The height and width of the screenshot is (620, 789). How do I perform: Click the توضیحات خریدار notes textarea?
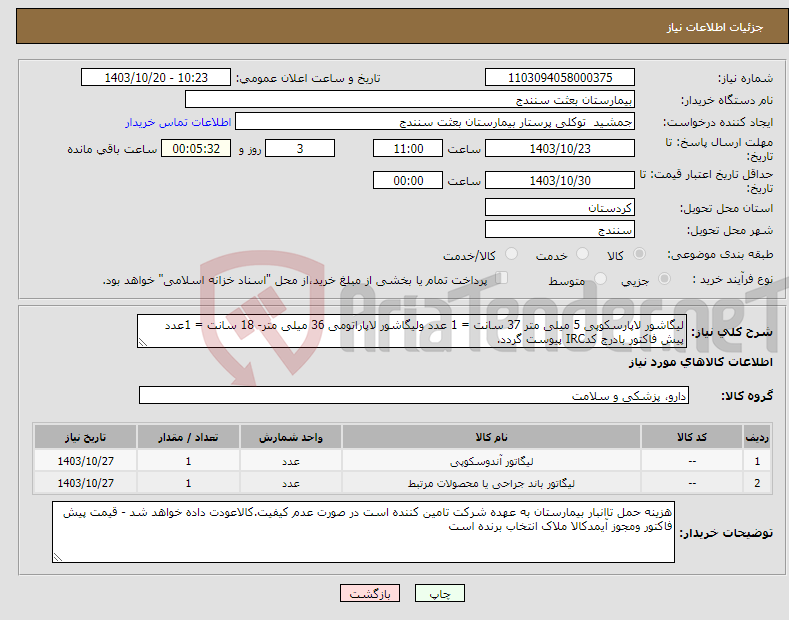pyautogui.click(x=363, y=532)
